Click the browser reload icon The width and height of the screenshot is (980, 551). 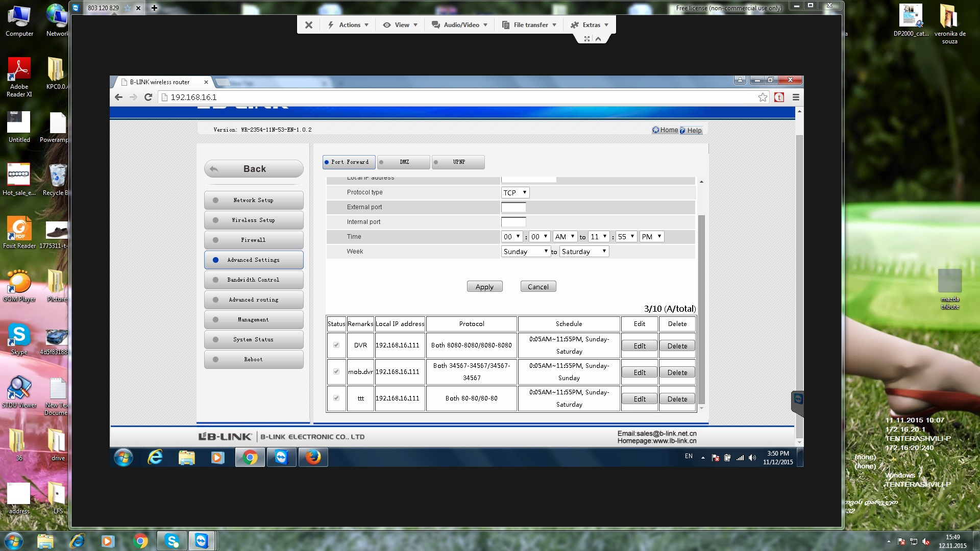148,97
